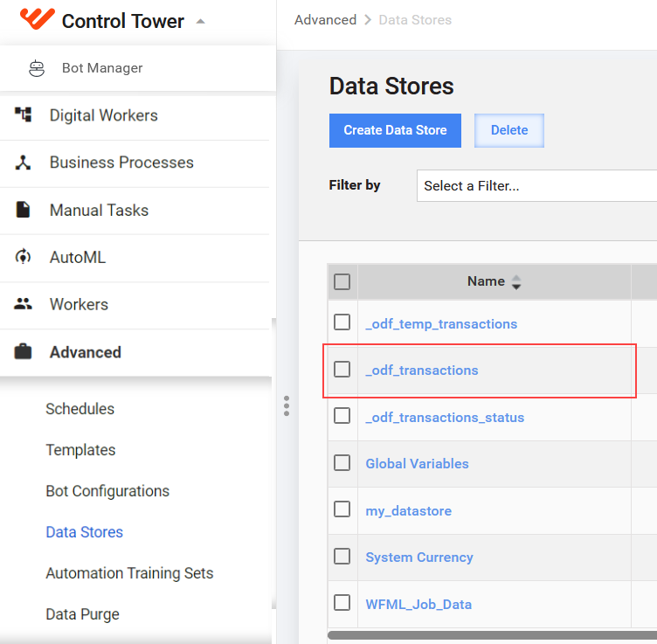Click the sidebar resize handle dots
The image size is (657, 644).
point(287,405)
